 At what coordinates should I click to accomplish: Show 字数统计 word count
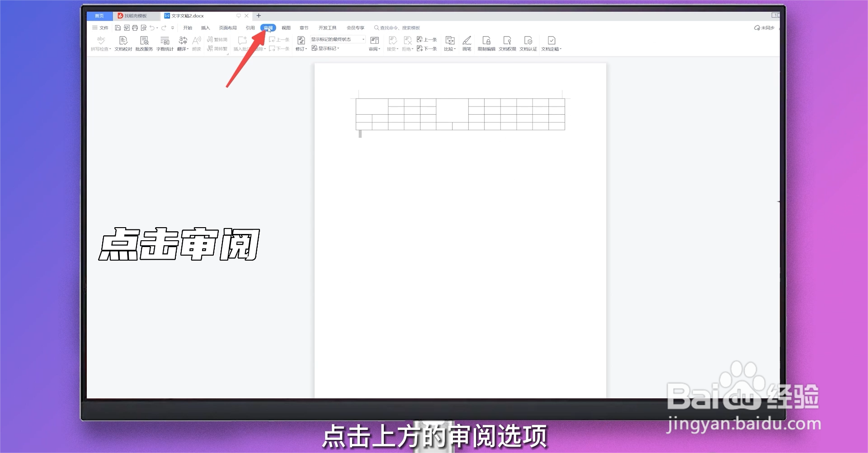[x=165, y=43]
